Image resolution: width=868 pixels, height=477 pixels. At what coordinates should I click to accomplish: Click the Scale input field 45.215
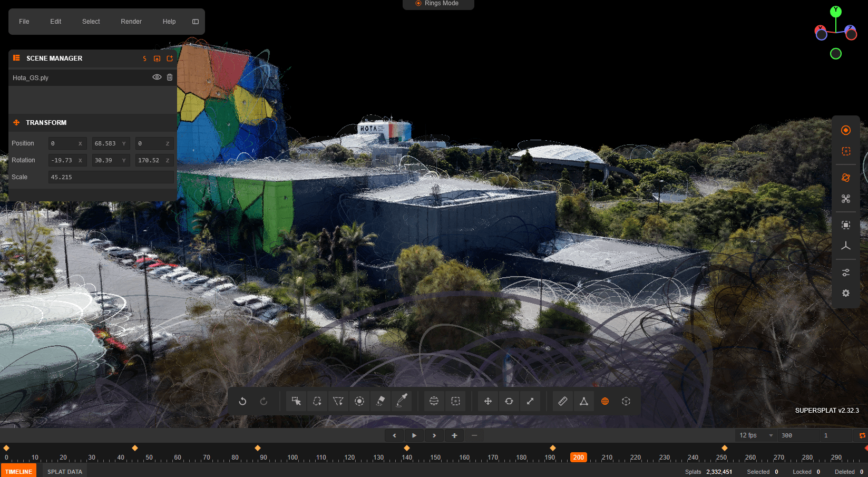111,177
